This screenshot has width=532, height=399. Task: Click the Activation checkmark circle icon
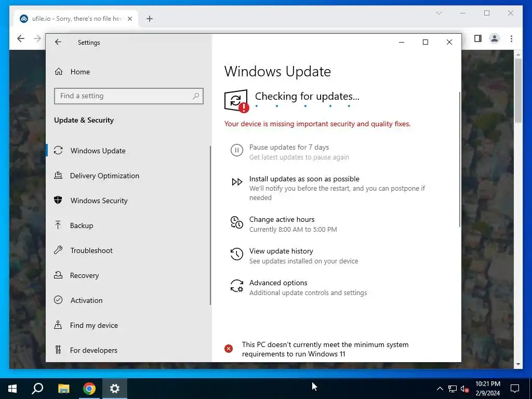[58, 300]
